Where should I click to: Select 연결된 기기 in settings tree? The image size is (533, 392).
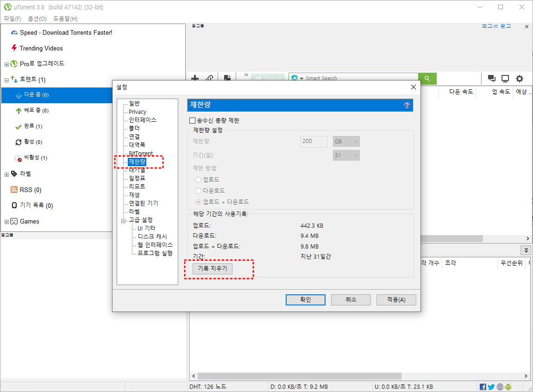pyautogui.click(x=143, y=203)
